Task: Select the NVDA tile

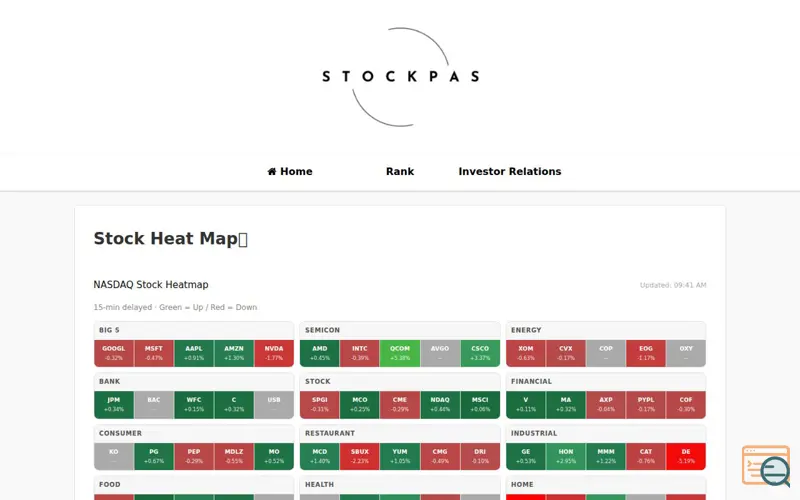Action: pyautogui.click(x=274, y=353)
